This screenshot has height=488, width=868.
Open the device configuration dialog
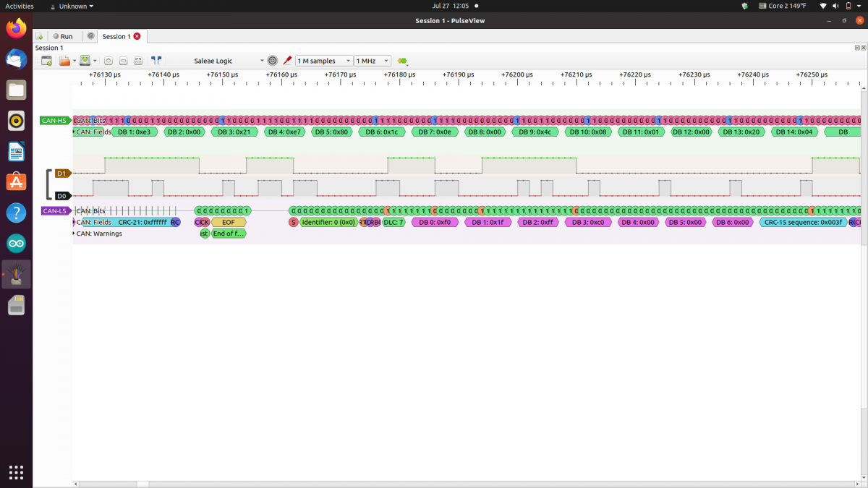click(x=273, y=61)
